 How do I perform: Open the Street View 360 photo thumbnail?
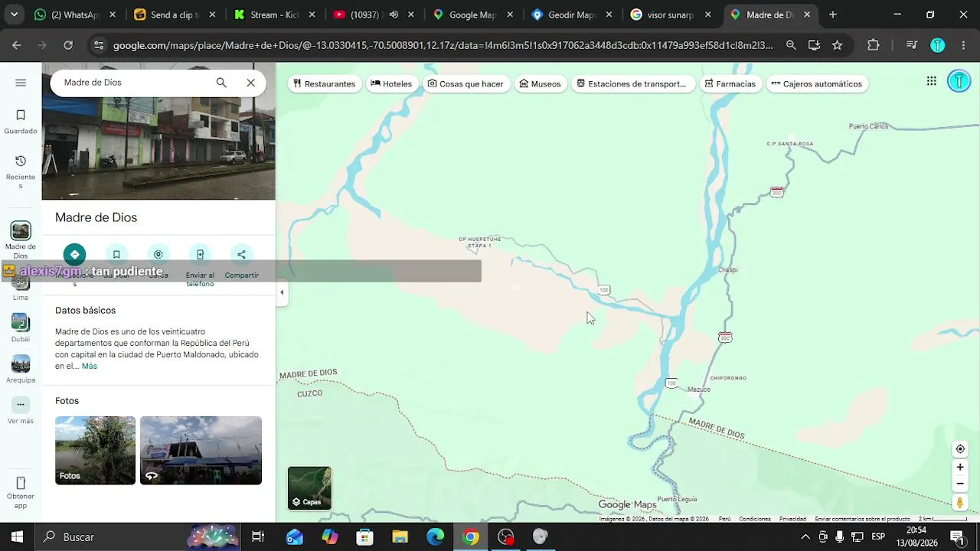(201, 450)
